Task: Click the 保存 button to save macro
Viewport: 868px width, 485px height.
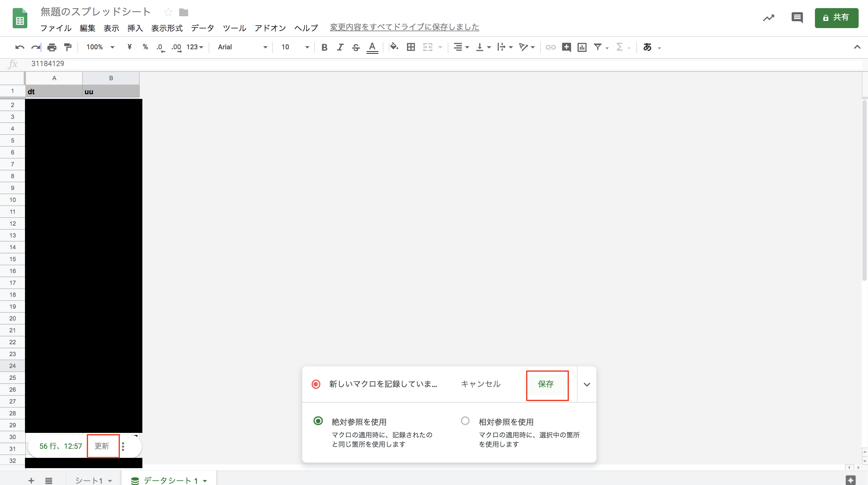Action: (546, 384)
